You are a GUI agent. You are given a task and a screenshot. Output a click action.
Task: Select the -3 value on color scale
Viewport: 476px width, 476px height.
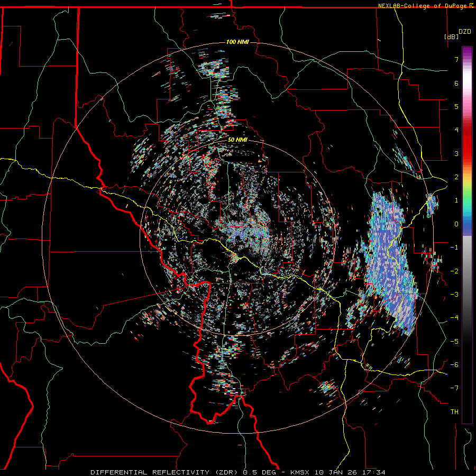pyautogui.click(x=454, y=294)
